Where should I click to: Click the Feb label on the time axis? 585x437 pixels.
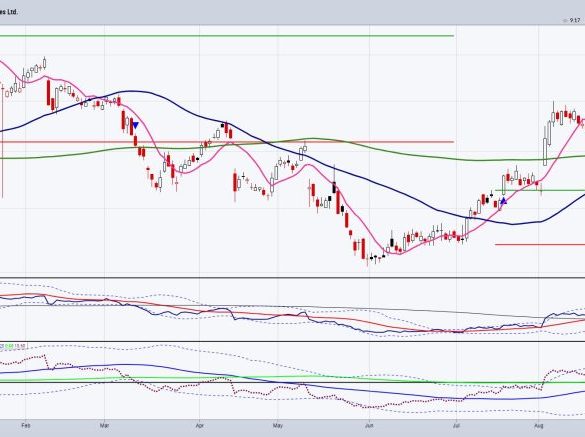[x=25, y=425]
